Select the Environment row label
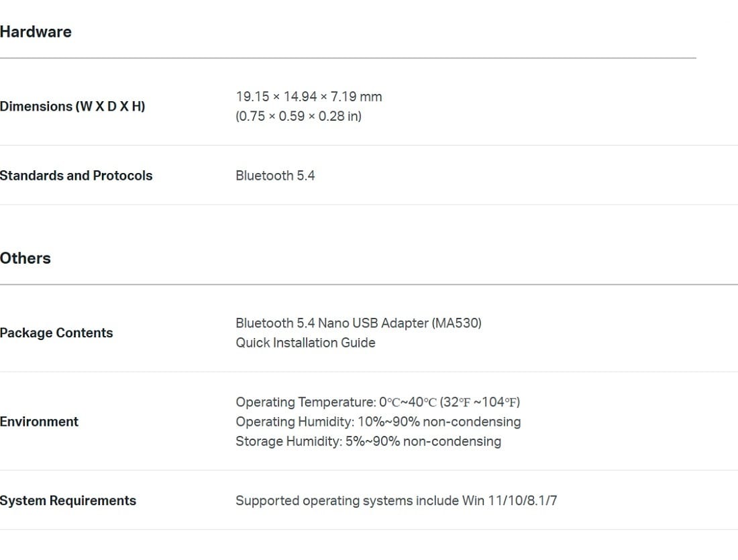Screen dimensions: 738x560 39,422
